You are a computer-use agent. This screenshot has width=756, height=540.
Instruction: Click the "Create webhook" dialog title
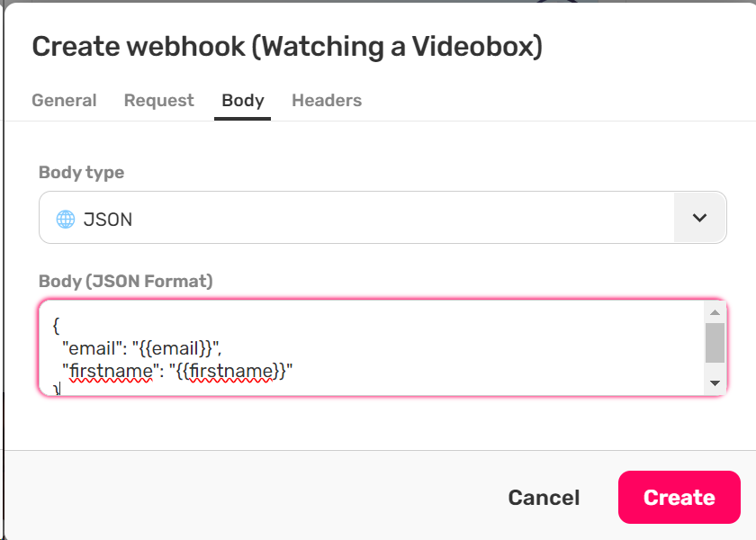pos(287,47)
